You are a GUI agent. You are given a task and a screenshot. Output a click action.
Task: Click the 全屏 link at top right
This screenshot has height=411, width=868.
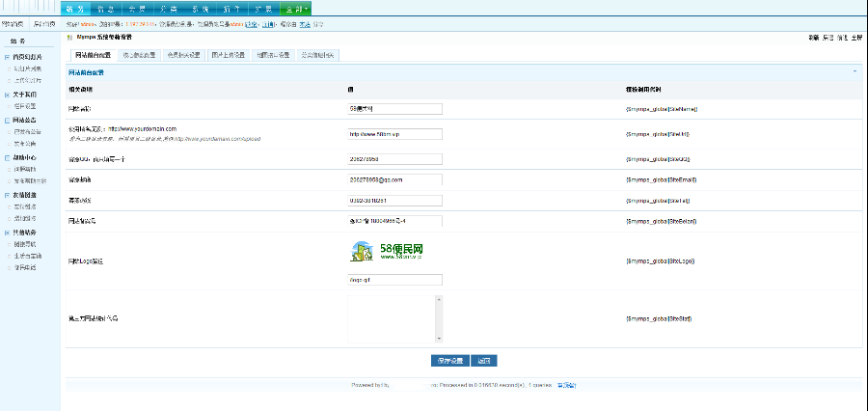856,38
